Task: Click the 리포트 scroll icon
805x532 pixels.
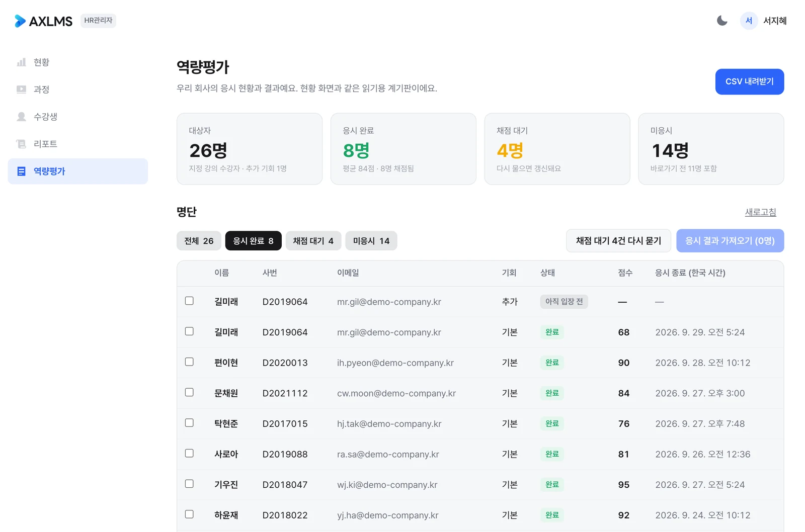Action: tap(21, 144)
